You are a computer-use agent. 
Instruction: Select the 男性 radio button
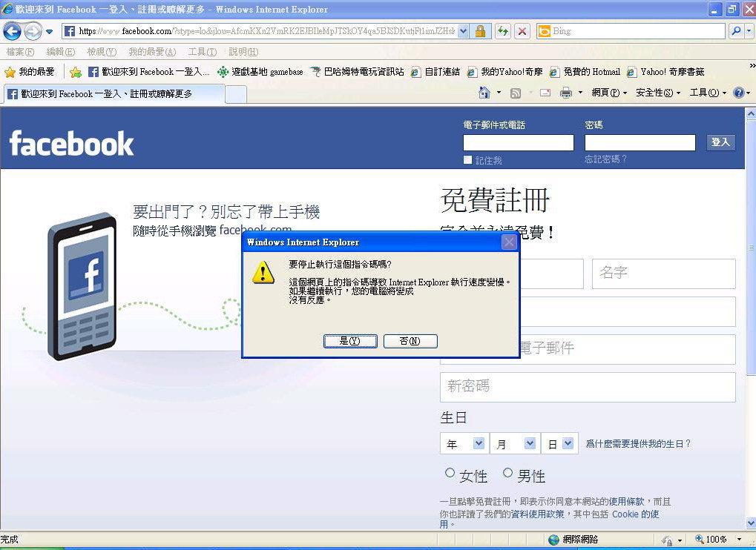(507, 473)
